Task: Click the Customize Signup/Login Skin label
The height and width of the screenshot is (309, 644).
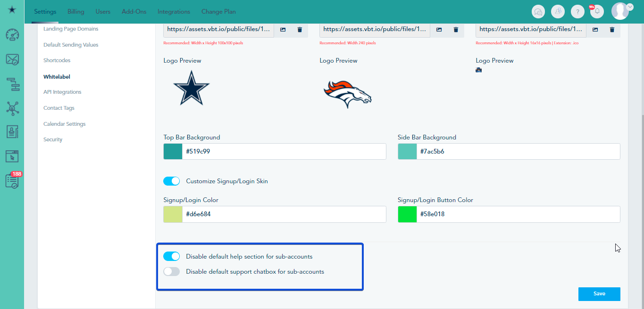Action: click(227, 181)
